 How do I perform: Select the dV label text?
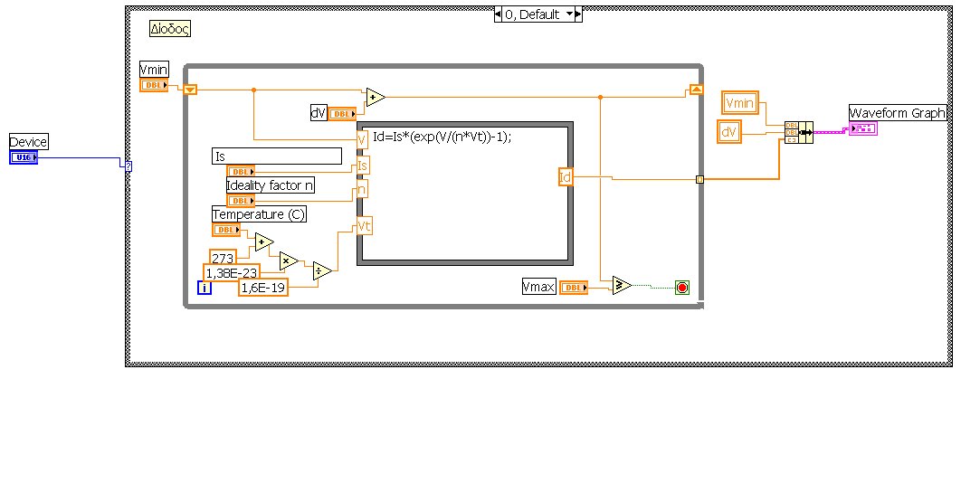[x=319, y=113]
